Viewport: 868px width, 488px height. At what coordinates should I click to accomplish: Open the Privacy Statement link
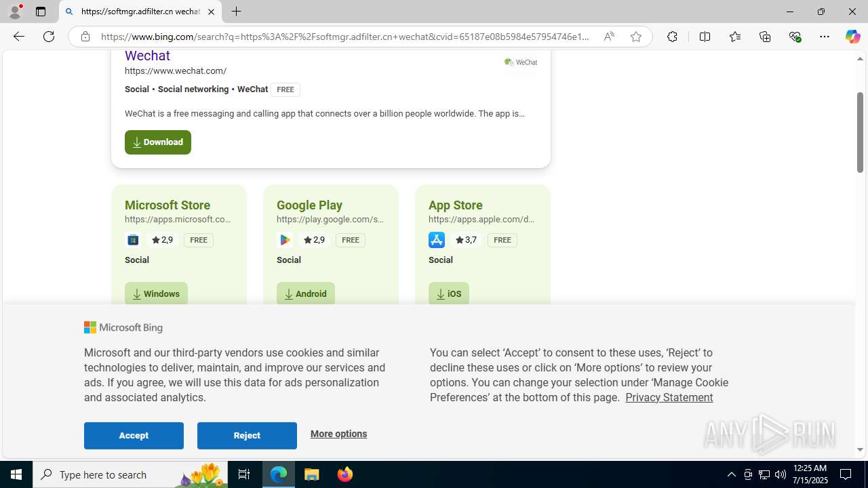pos(669,398)
